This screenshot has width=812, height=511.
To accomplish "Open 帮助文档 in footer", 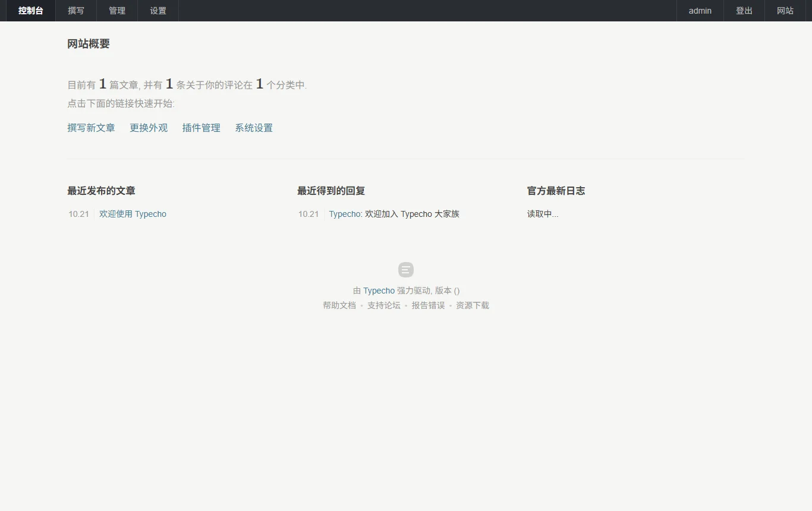I will [x=339, y=305].
